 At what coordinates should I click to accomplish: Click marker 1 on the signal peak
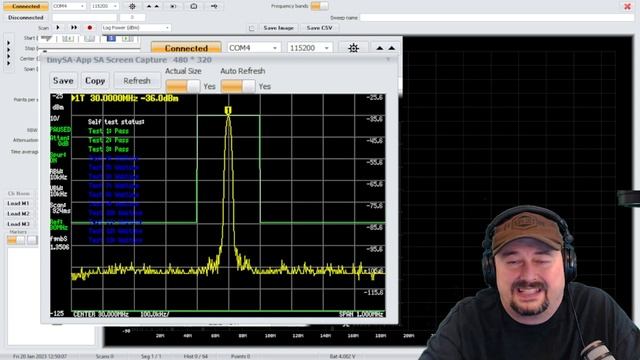coord(228,110)
